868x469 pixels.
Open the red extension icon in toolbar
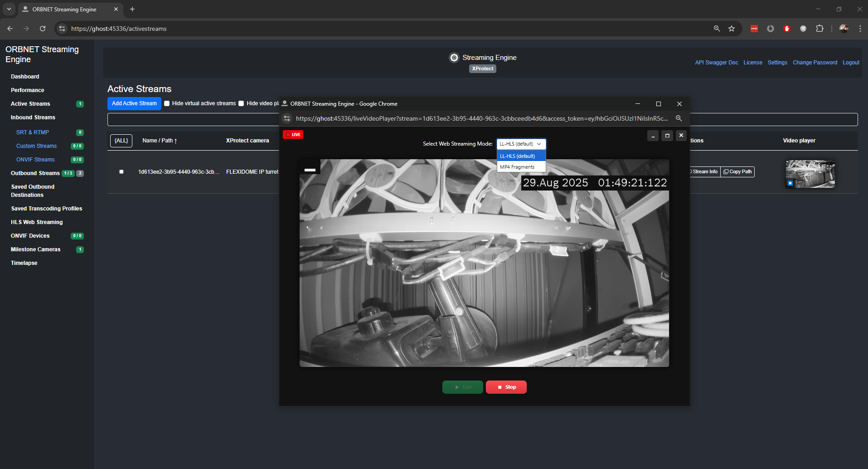pos(754,29)
